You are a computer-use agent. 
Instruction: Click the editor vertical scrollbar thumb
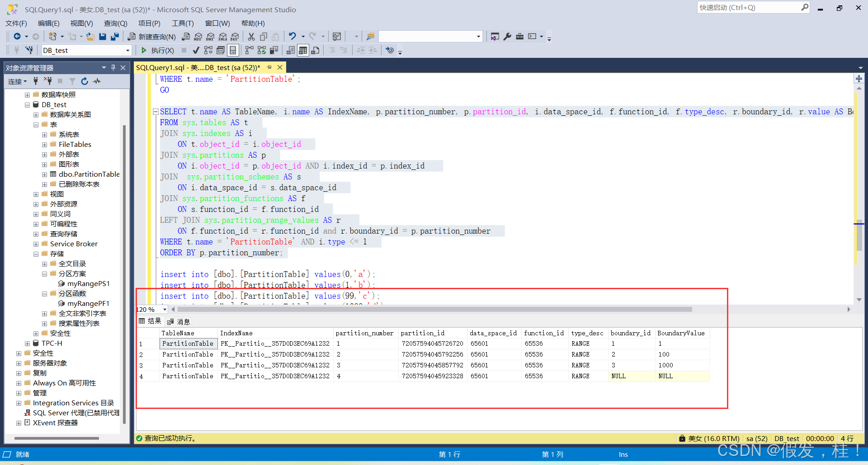pos(859,235)
